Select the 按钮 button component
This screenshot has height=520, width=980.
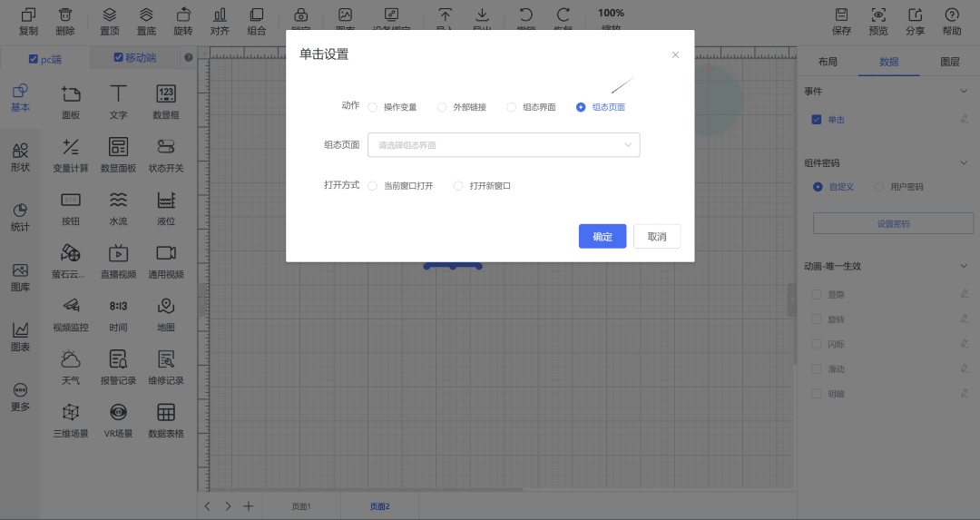71,208
